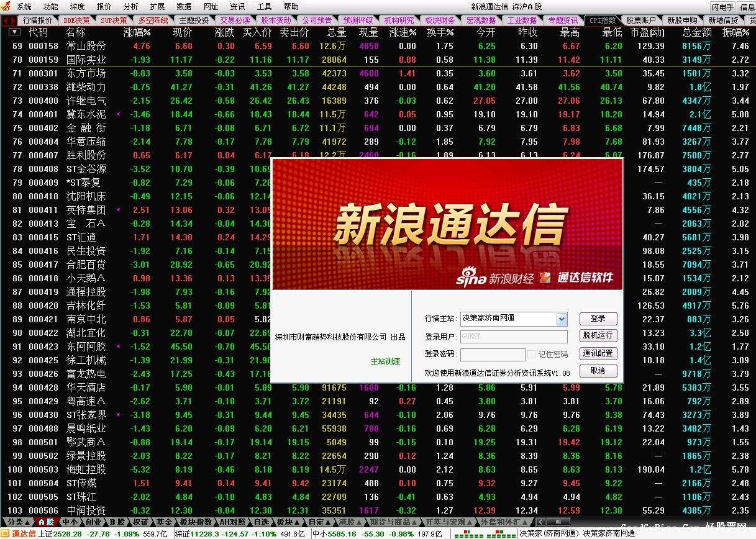
Task: Sort by the 换手% column header
Action: click(440, 32)
